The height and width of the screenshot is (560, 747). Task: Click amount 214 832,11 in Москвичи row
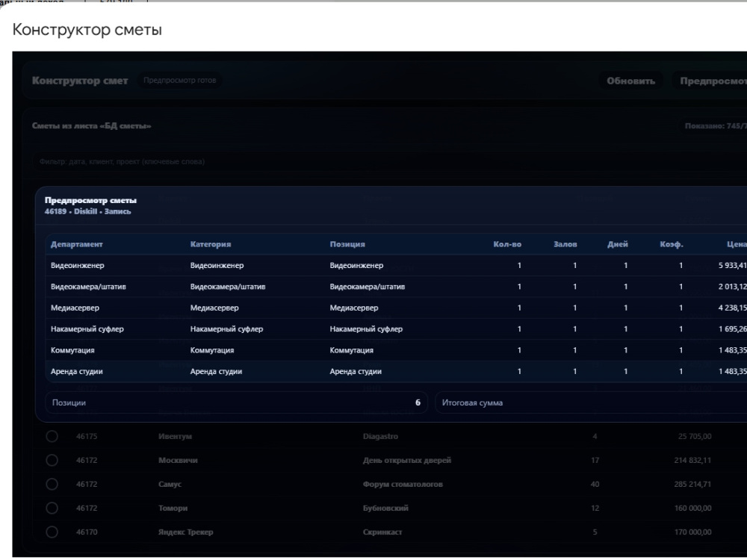pos(692,460)
